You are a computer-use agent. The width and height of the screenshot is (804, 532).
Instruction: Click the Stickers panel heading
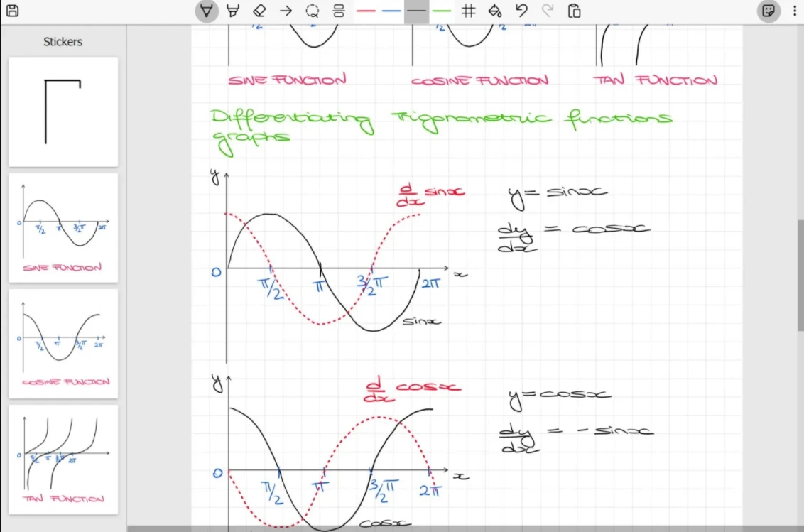click(63, 42)
